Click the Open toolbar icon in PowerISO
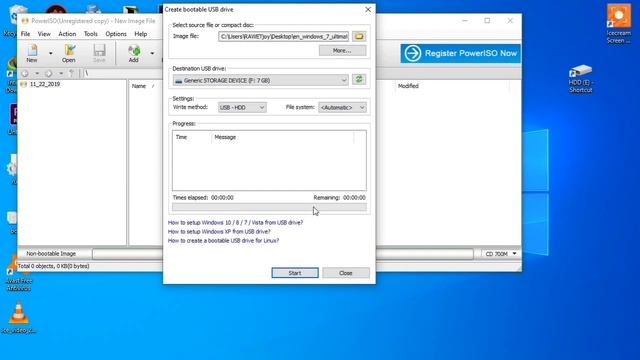The width and height of the screenshot is (640, 360). tap(69, 53)
